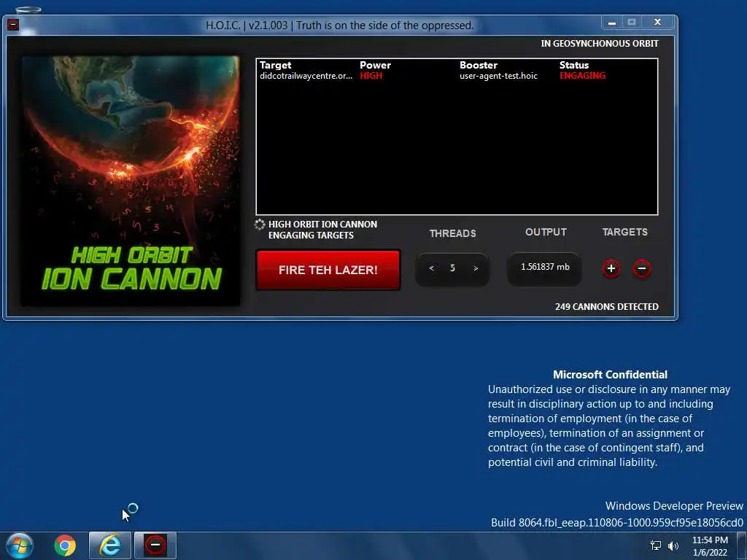The image size is (747, 560).
Task: Click the HOIC icon in the title bar
Action: pos(13,24)
